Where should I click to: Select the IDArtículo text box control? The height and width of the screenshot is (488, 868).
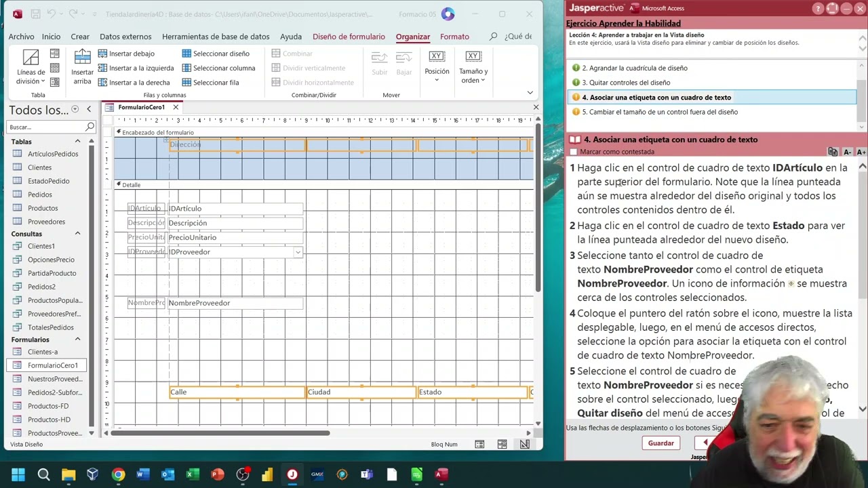click(235, 209)
